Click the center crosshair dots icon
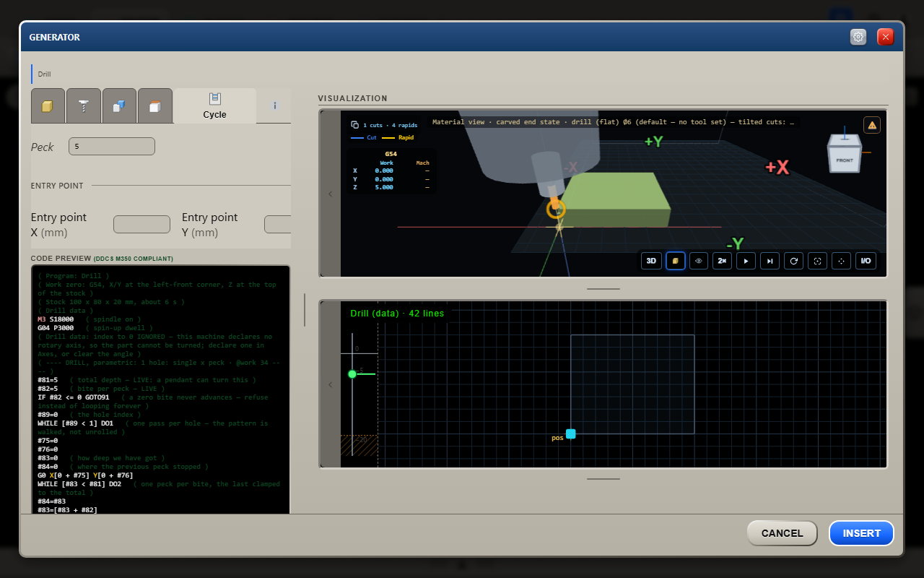This screenshot has width=924, height=578. click(x=842, y=261)
